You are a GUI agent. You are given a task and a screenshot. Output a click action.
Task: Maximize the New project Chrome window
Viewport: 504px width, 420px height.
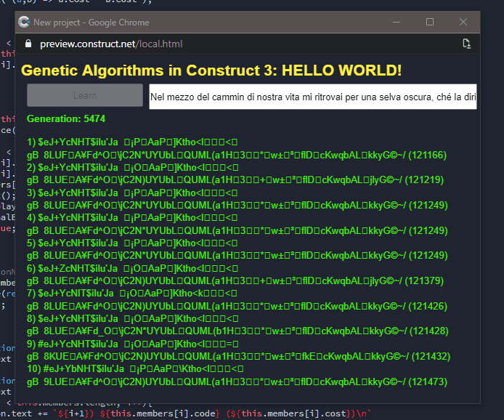[x=430, y=22]
